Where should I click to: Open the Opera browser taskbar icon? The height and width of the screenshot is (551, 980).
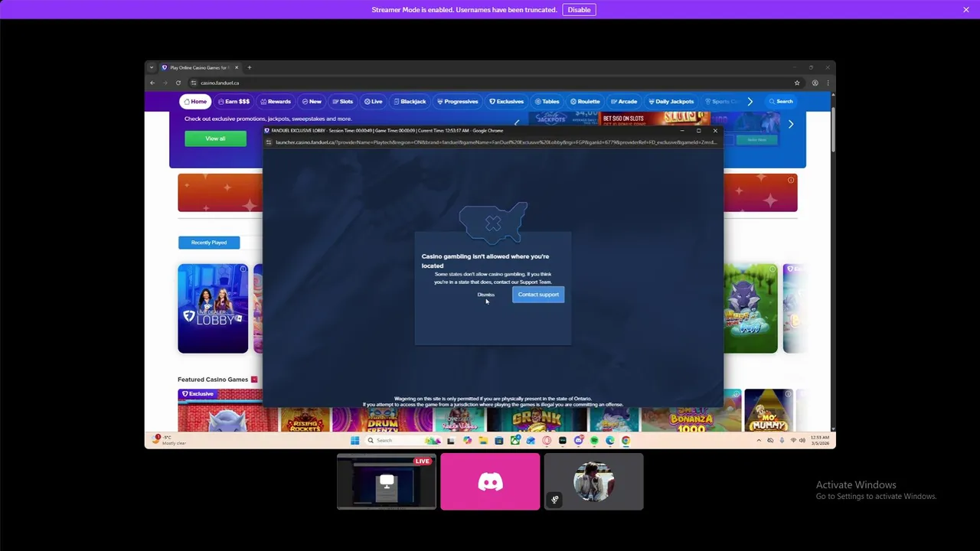click(547, 440)
